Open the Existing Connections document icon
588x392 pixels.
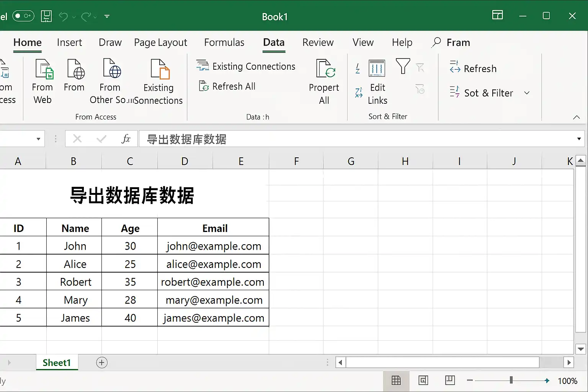tap(160, 69)
